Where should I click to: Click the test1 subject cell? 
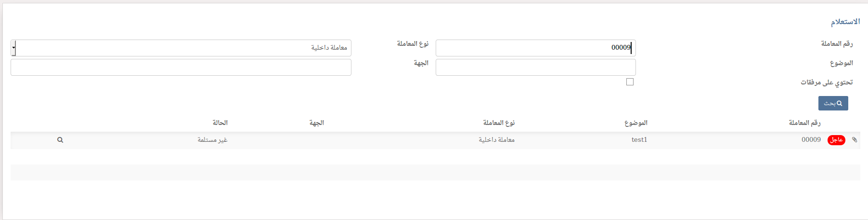(x=639, y=140)
